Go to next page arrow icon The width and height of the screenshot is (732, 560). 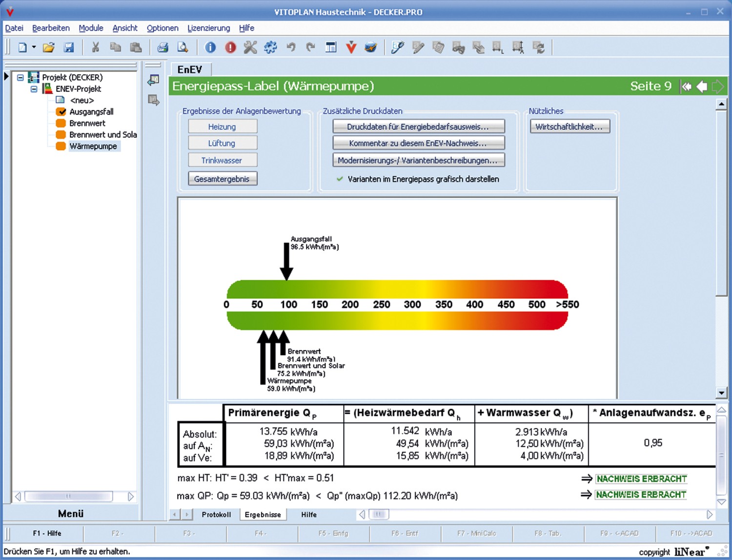[717, 86]
